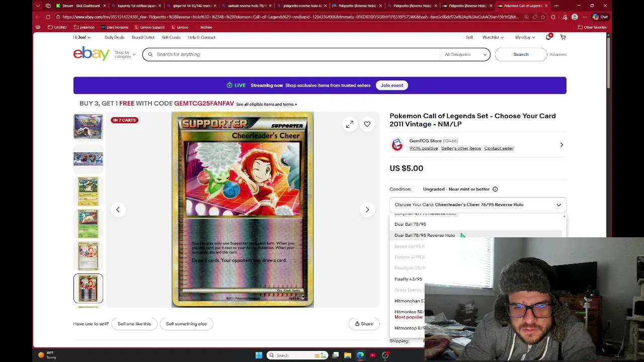
Task: Click the Sell link in header
Action: pos(469,37)
